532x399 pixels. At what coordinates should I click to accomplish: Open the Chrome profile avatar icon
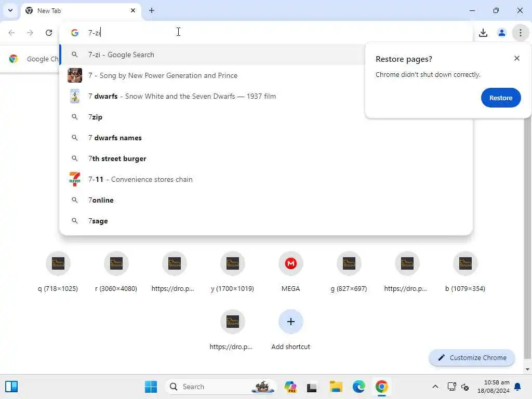coord(501,33)
